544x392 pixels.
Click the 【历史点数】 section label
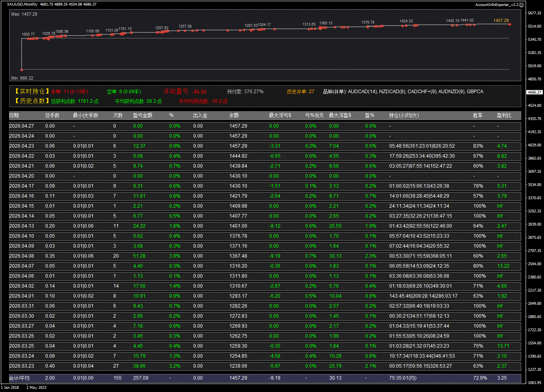click(x=30, y=101)
